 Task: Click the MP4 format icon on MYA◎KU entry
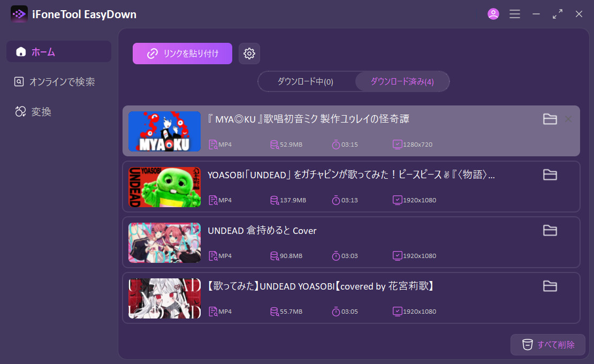pos(213,144)
